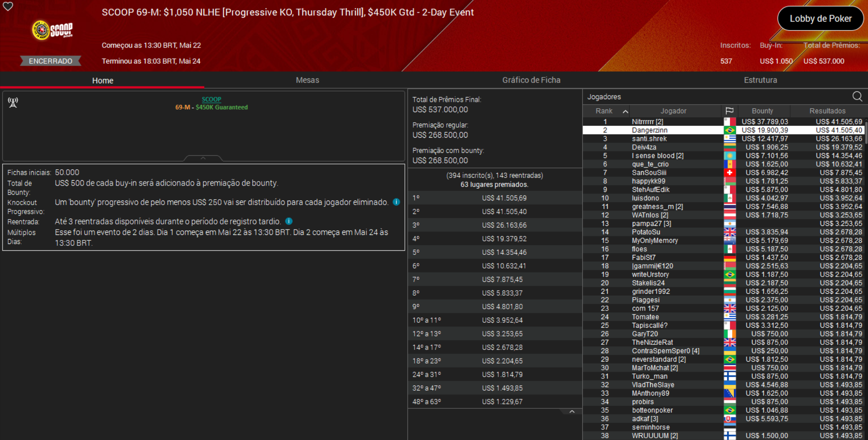Image resolution: width=868 pixels, height=440 pixels.
Task: Select player row Piaggesi
Action: 723,300
